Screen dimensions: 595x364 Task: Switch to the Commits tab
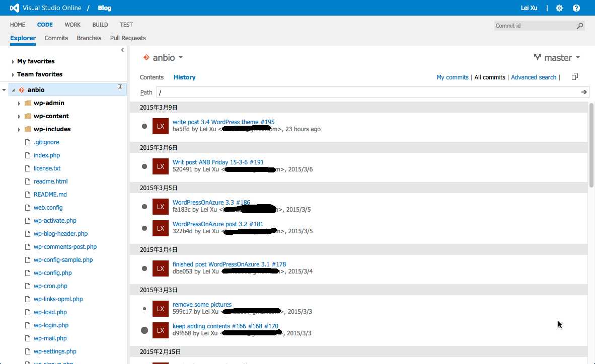click(56, 38)
